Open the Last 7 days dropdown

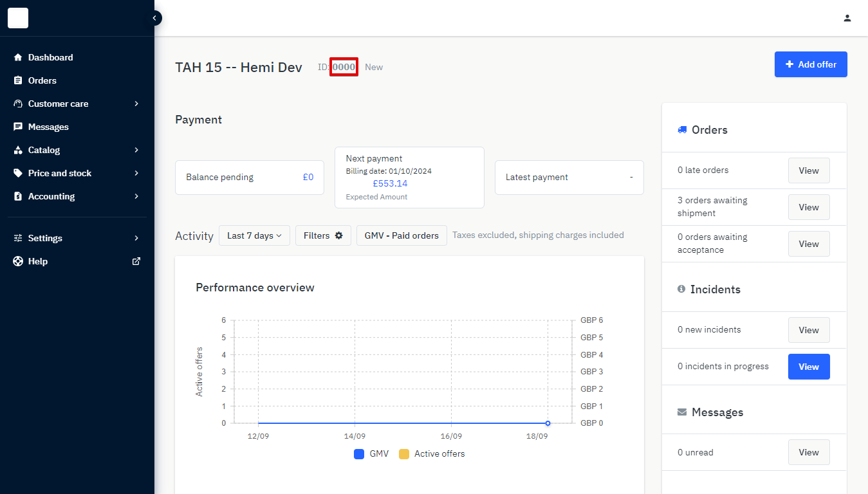[254, 235]
